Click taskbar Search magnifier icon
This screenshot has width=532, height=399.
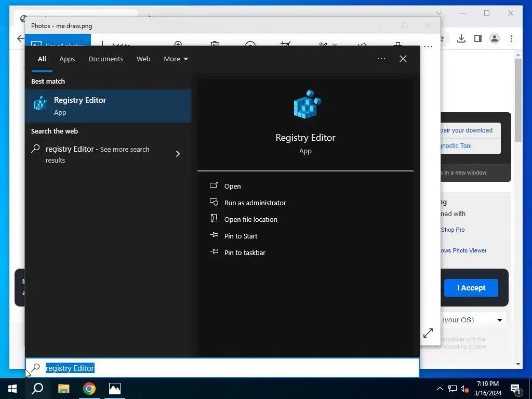37,389
